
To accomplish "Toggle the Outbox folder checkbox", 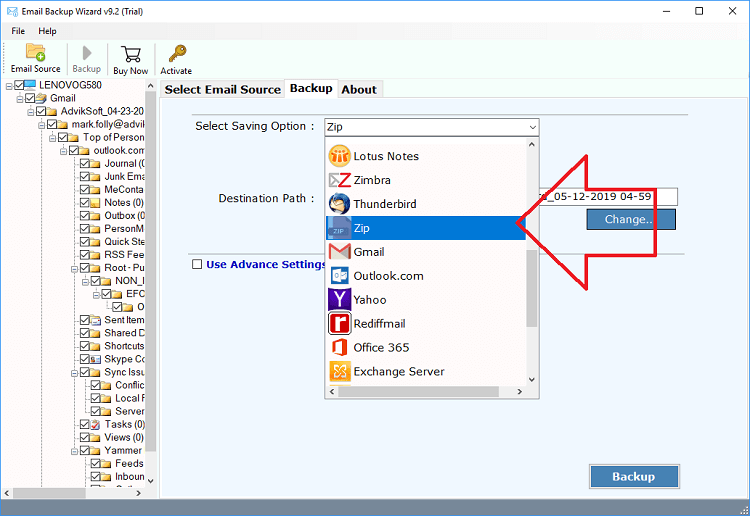I will coord(85,216).
